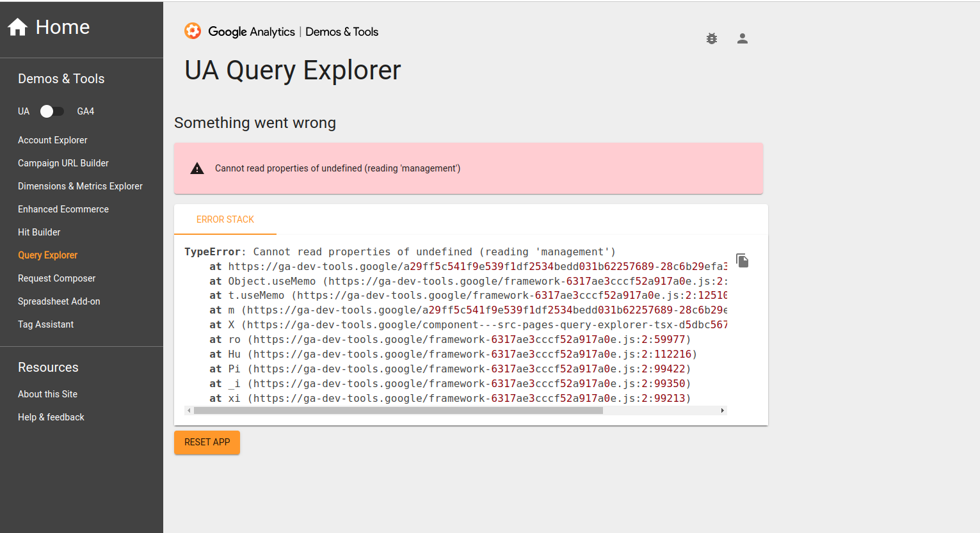Image resolution: width=980 pixels, height=533 pixels.
Task: Click the warning triangle icon in the error banner
Action: tap(197, 168)
